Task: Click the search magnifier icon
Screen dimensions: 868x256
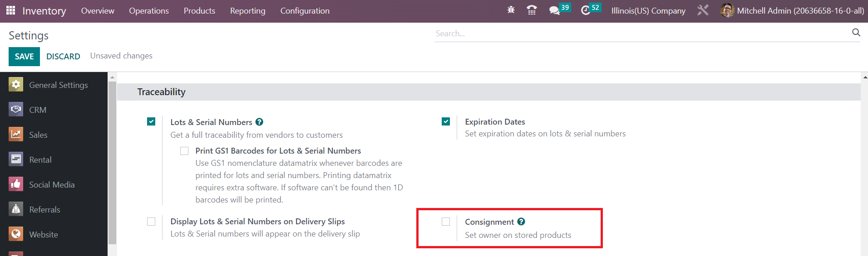Action: [856, 32]
